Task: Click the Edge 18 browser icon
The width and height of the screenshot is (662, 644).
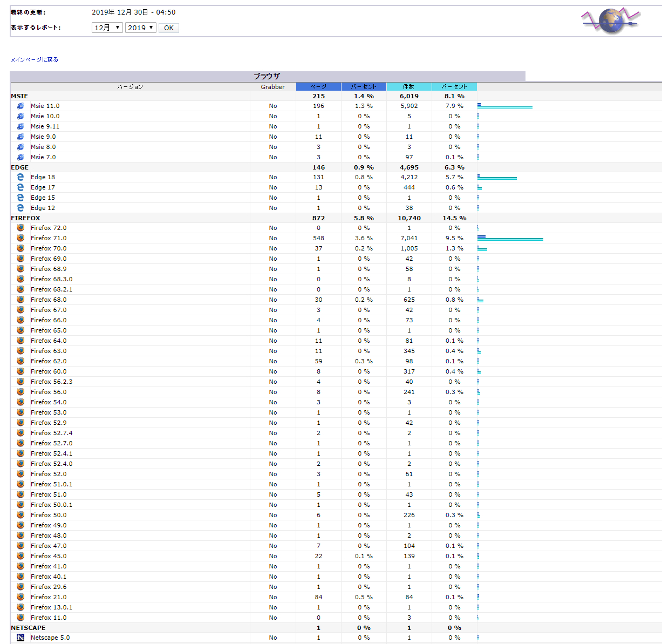Action: (21, 177)
